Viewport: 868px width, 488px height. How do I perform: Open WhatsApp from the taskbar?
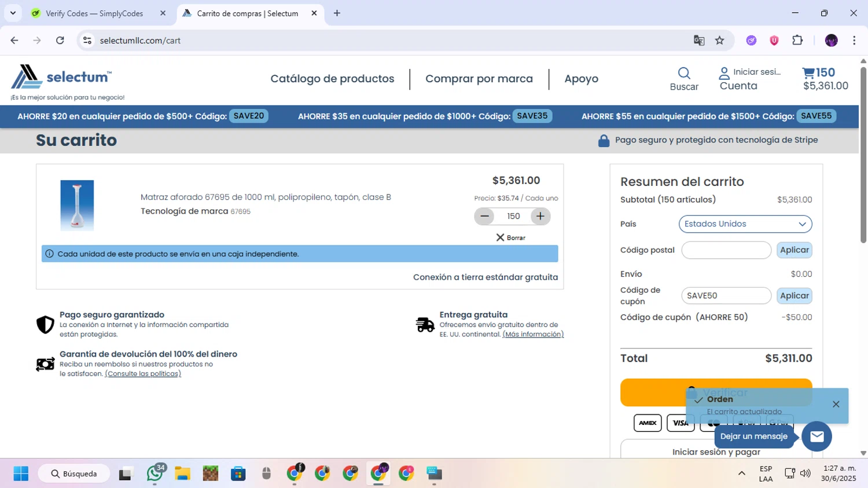point(155,474)
